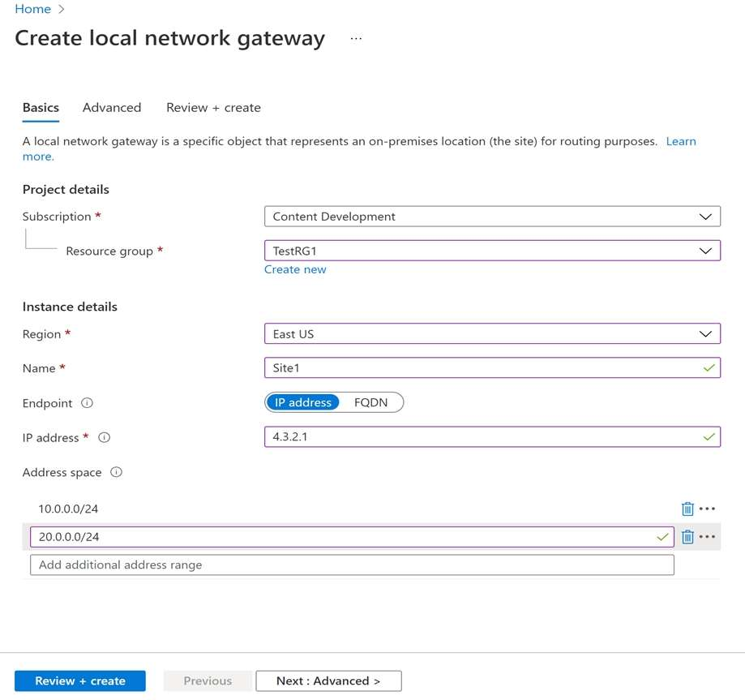The image size is (745, 700).
Task: Open more options for 20.0.0.0/24 row
Action: 708,536
